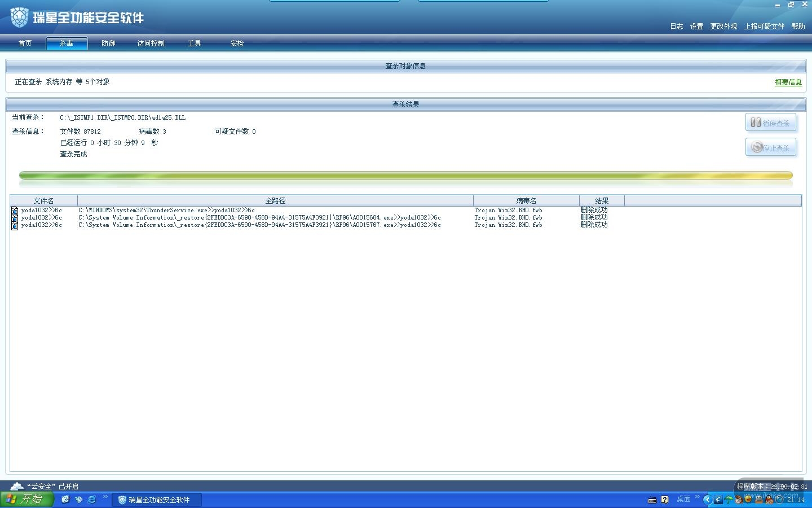The height and width of the screenshot is (508, 812).
Task: Select the full path ending in A0015684.exe
Action: pos(259,218)
